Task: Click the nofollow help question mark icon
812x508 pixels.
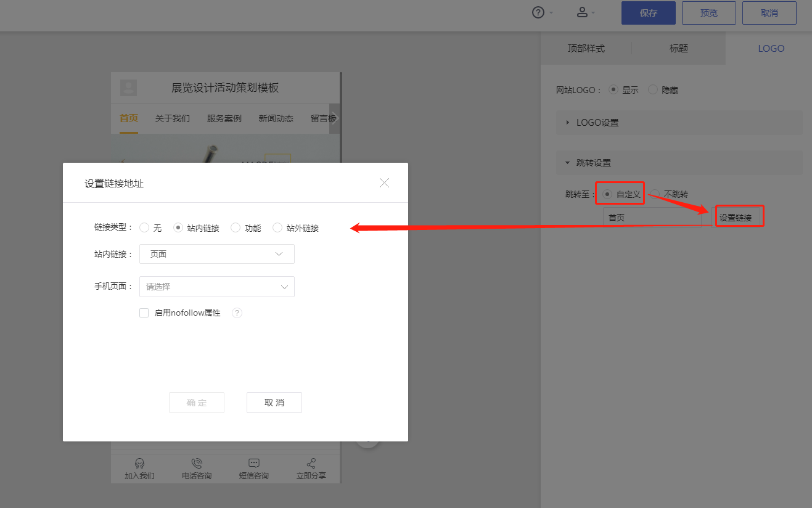Action: coord(237,313)
